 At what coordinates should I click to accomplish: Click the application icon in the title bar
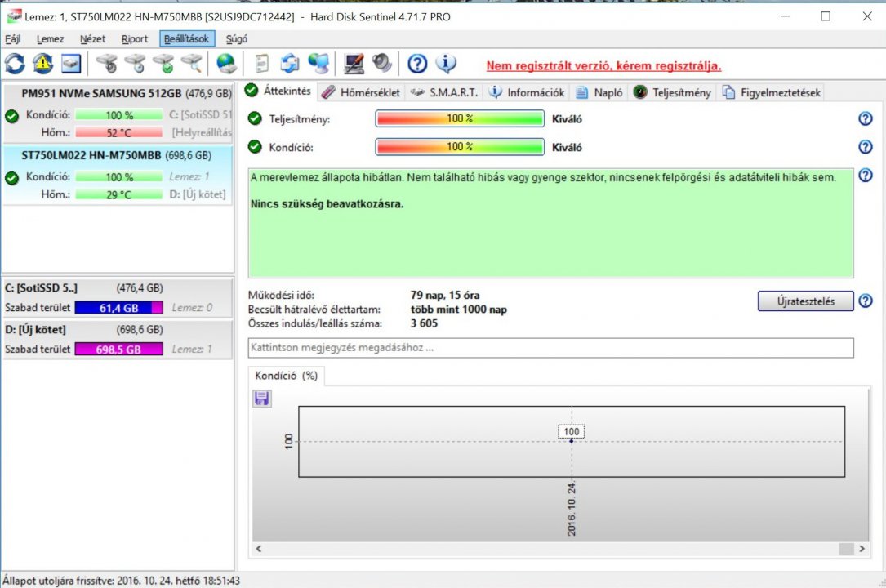pyautogui.click(x=14, y=16)
